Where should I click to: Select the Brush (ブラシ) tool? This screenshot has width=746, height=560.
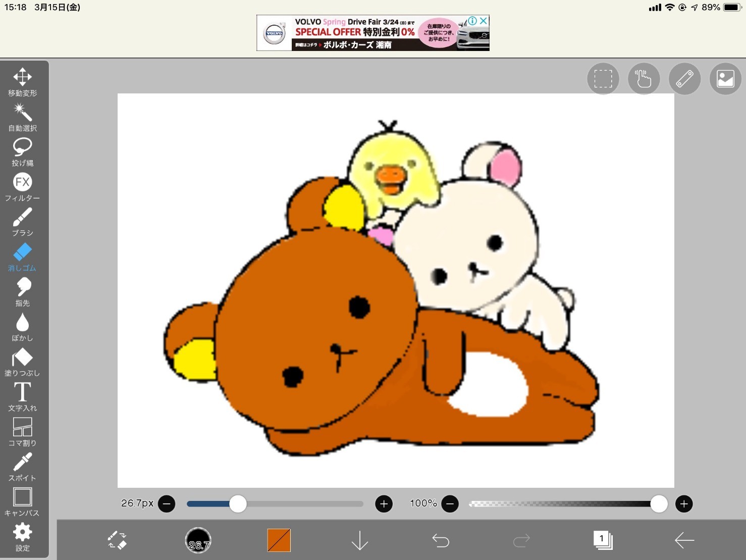(x=22, y=221)
